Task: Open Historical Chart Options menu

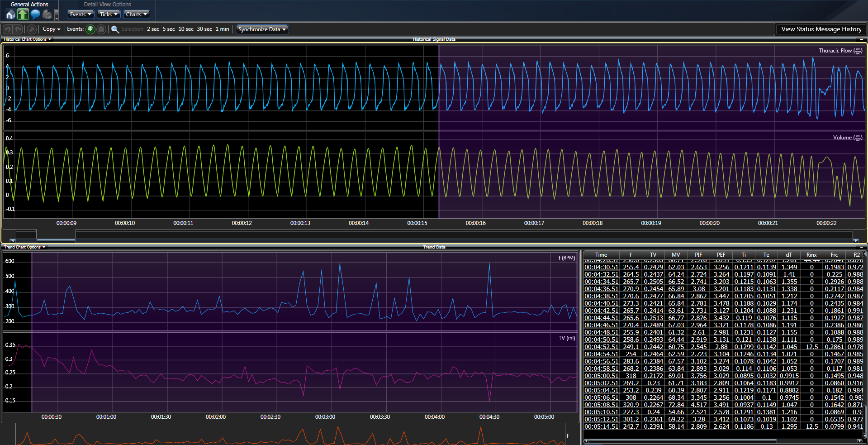Action: coord(27,39)
